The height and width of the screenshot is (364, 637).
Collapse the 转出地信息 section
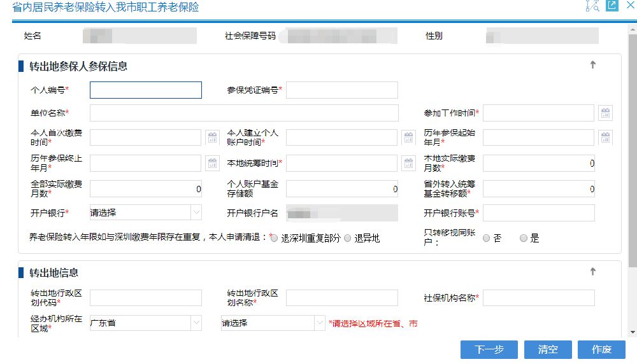(x=592, y=272)
